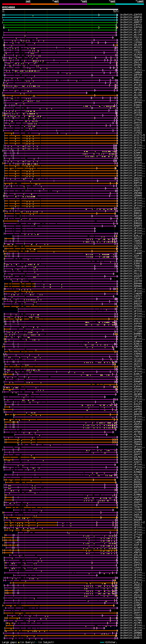Click the label UniRef100_B2HDU1
The height and width of the screenshot is (644, 146).
(x=131, y=105)
